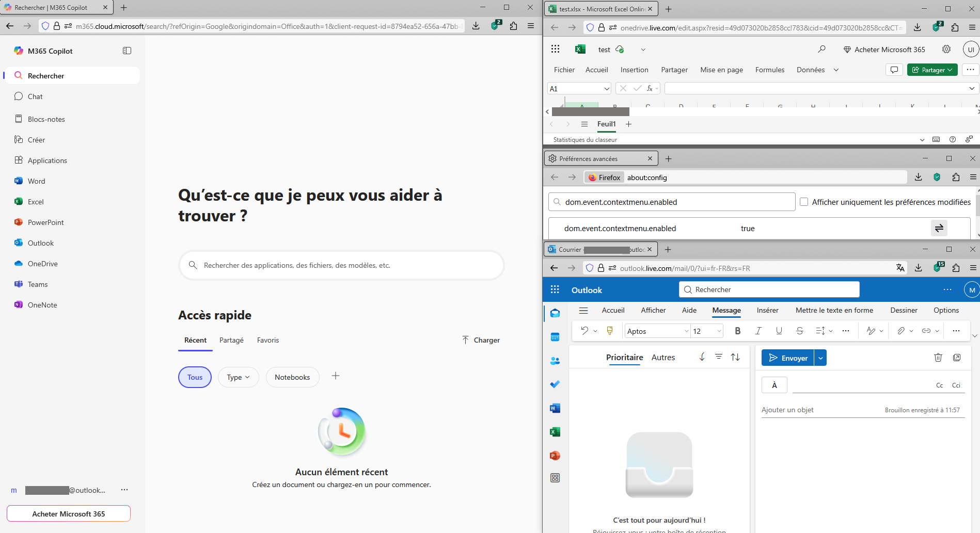Screen dimensions: 980x533
Task: Open To Do in Outlook's left rail
Action: pyautogui.click(x=555, y=384)
